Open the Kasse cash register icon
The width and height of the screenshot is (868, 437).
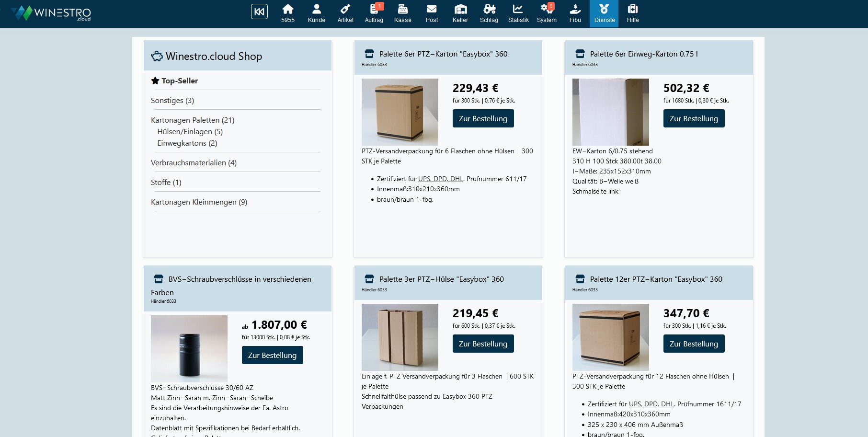402,13
